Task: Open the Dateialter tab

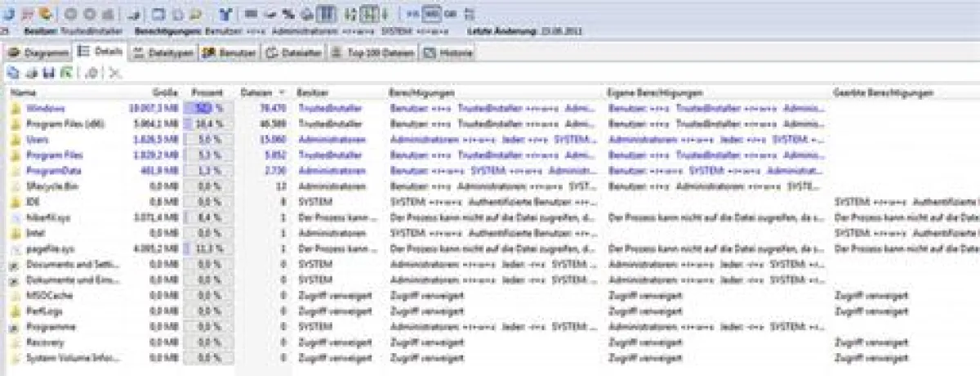Action: [x=294, y=52]
